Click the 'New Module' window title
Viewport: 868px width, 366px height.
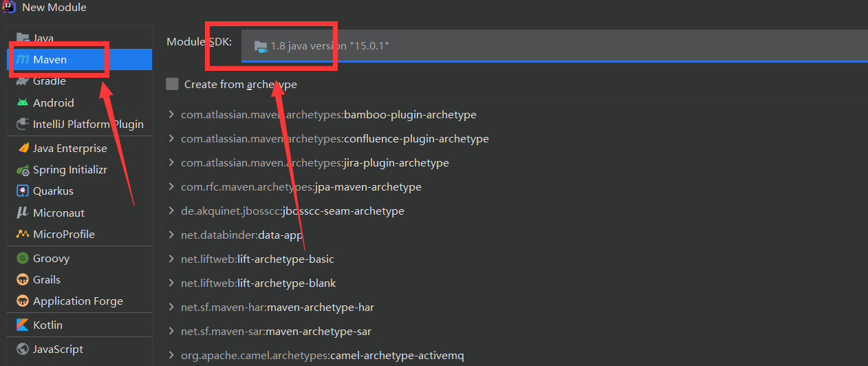pyautogui.click(x=54, y=8)
